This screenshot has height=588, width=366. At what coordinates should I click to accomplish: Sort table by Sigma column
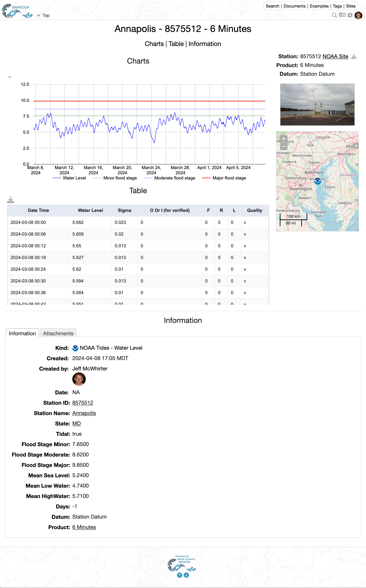pyautogui.click(x=124, y=210)
